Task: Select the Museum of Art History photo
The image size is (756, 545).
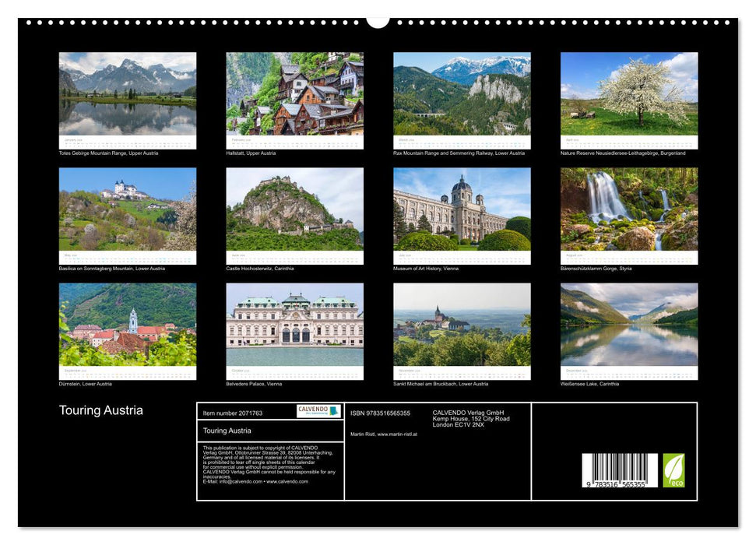Action: click(461, 214)
